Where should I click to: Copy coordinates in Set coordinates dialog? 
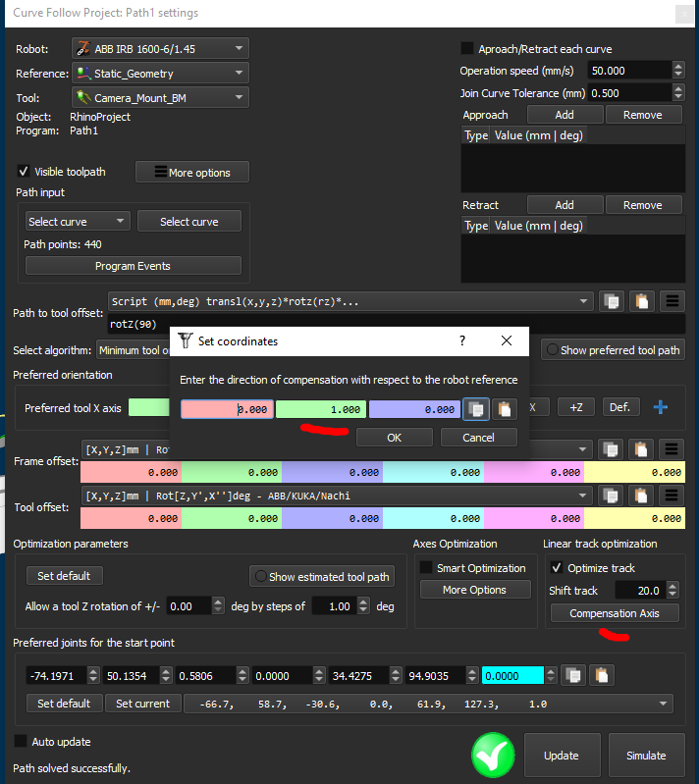point(476,409)
